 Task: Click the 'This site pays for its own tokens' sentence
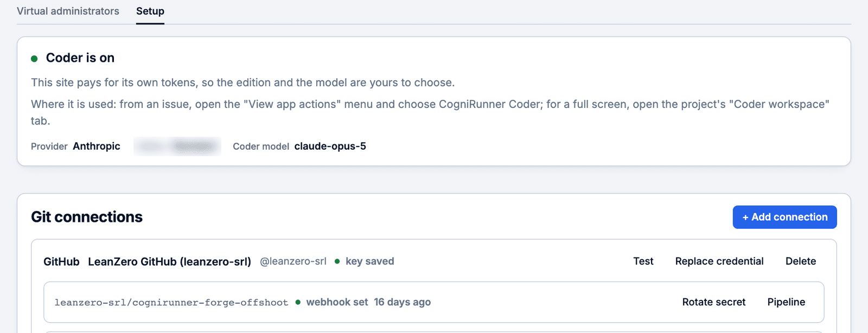[242, 82]
